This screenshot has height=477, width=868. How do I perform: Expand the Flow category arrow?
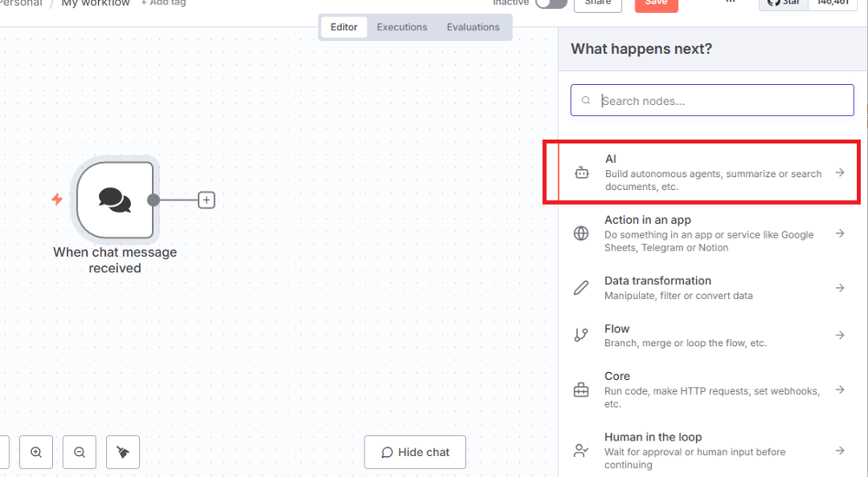839,336
